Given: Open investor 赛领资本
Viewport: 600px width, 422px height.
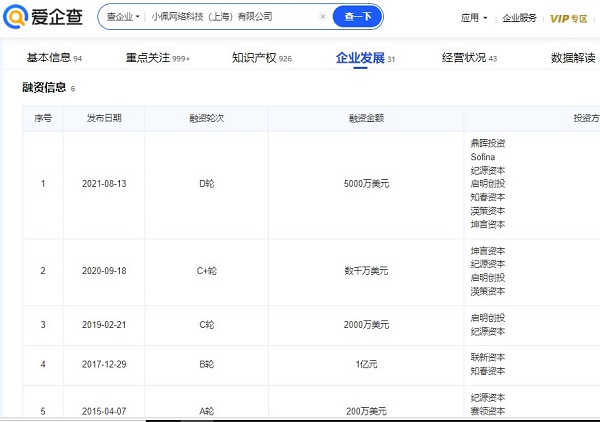Looking at the screenshot, I should (x=488, y=411).
